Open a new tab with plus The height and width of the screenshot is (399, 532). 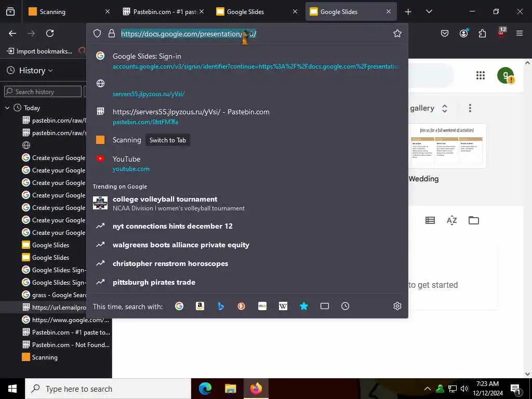(408, 12)
